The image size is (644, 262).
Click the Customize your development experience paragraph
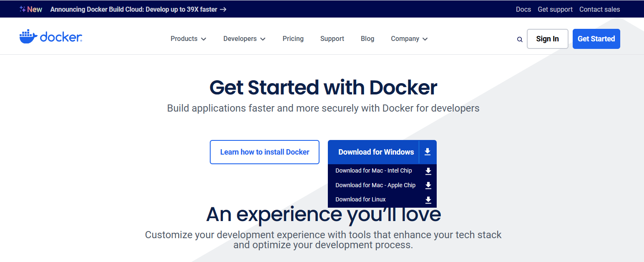[323, 240]
